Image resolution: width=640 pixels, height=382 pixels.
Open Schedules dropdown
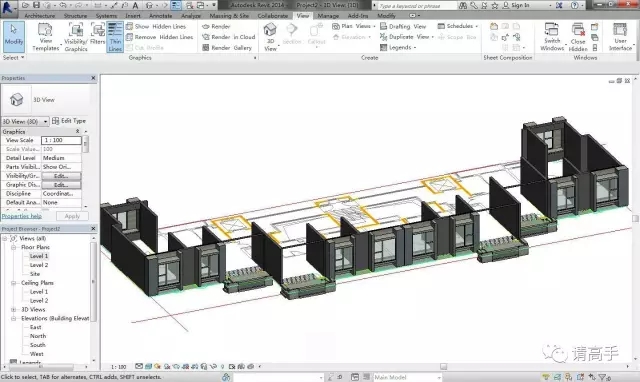click(x=457, y=26)
